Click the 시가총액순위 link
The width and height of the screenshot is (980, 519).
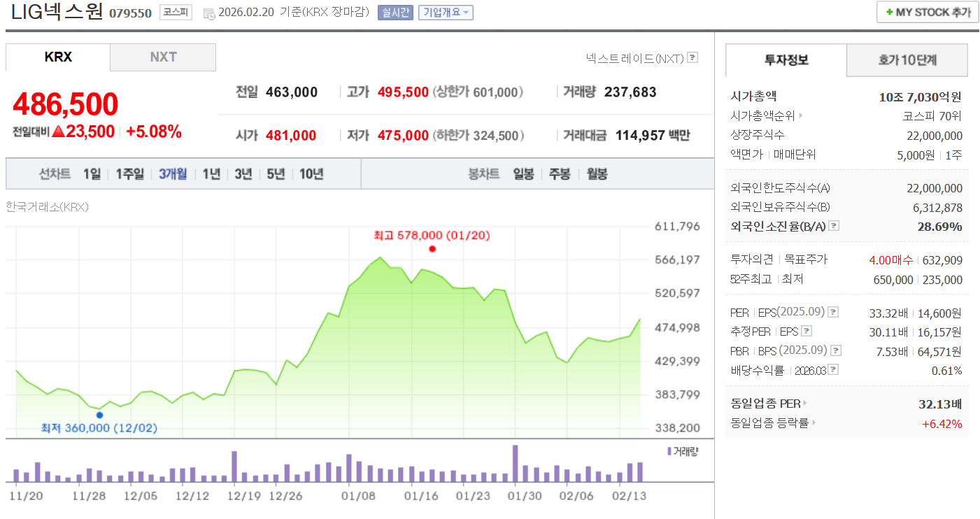763,116
